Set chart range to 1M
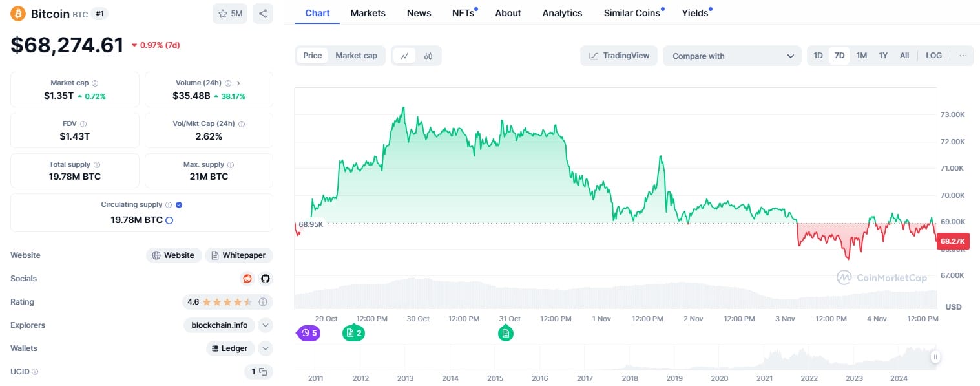This screenshot has height=386, width=980. (x=861, y=56)
